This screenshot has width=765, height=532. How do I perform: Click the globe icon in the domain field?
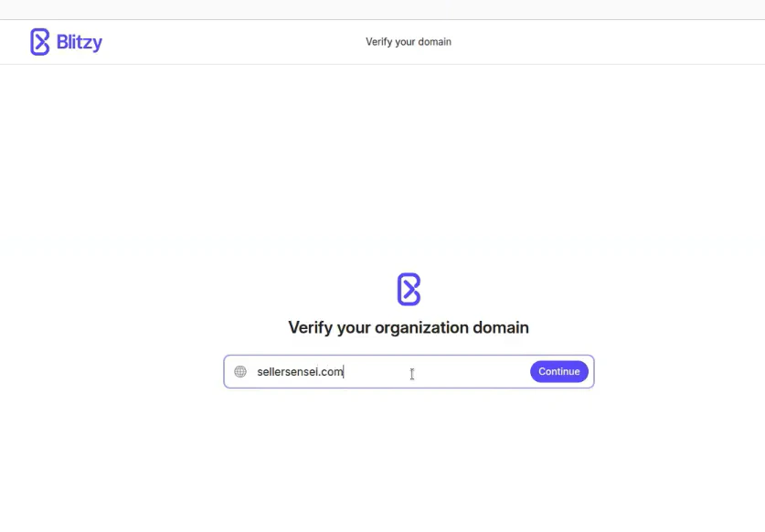(x=240, y=371)
